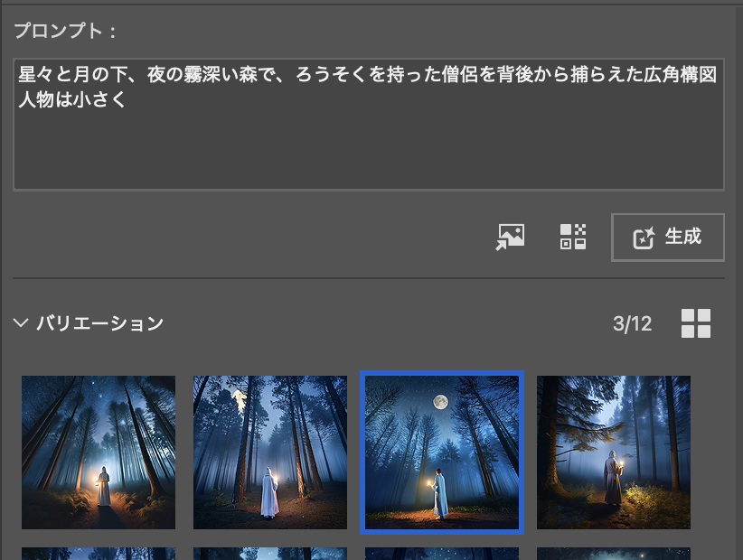This screenshot has height=560, width=743.
Task: Click the reference image icon
Action: pyautogui.click(x=510, y=237)
